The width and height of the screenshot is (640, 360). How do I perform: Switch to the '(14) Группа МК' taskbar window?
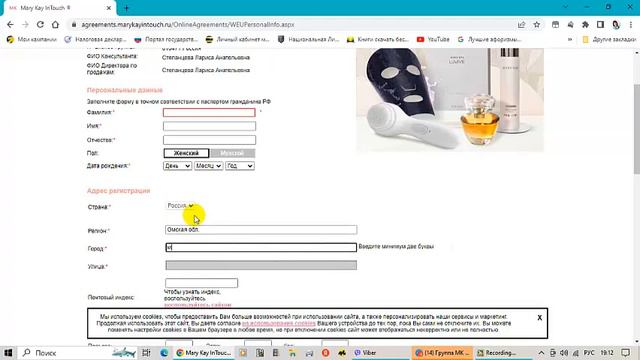click(443, 353)
